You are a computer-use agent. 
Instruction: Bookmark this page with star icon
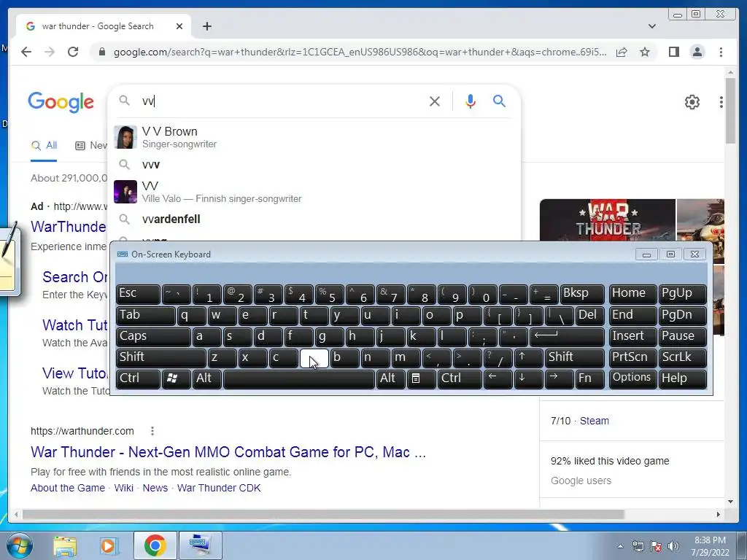tap(645, 52)
